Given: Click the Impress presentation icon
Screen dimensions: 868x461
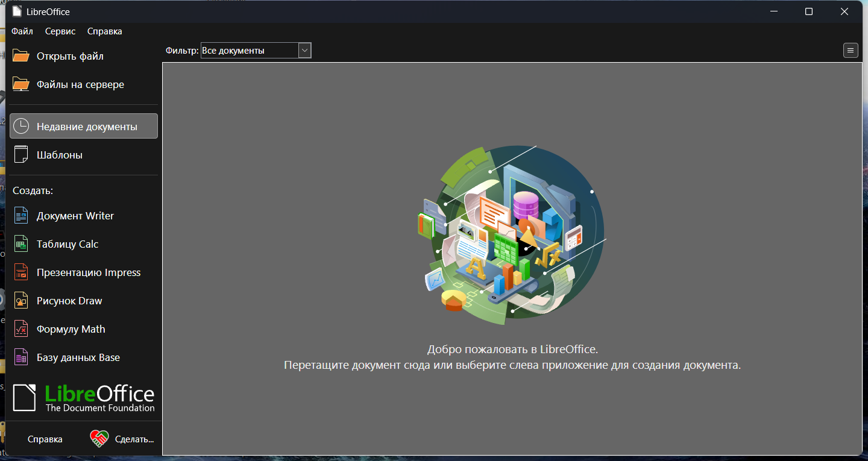Looking at the screenshot, I should (x=21, y=272).
